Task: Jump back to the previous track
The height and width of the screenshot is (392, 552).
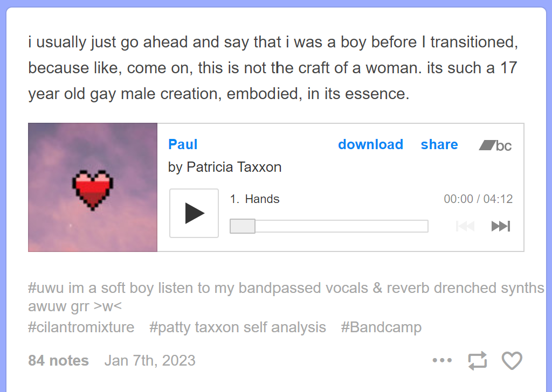Action: point(465,226)
